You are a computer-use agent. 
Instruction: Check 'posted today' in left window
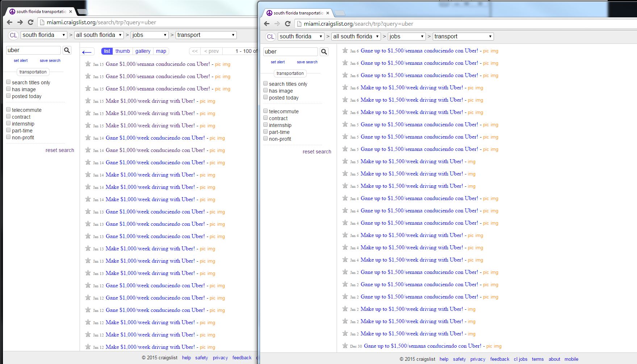[x=8, y=96]
